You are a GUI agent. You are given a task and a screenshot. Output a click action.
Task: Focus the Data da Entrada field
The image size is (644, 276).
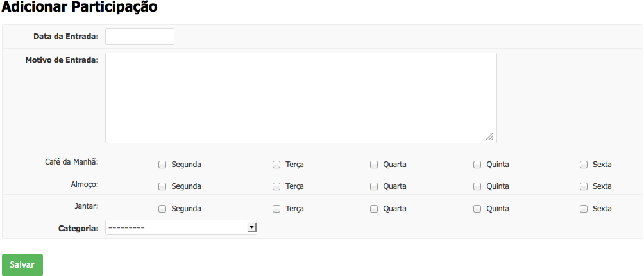point(140,37)
